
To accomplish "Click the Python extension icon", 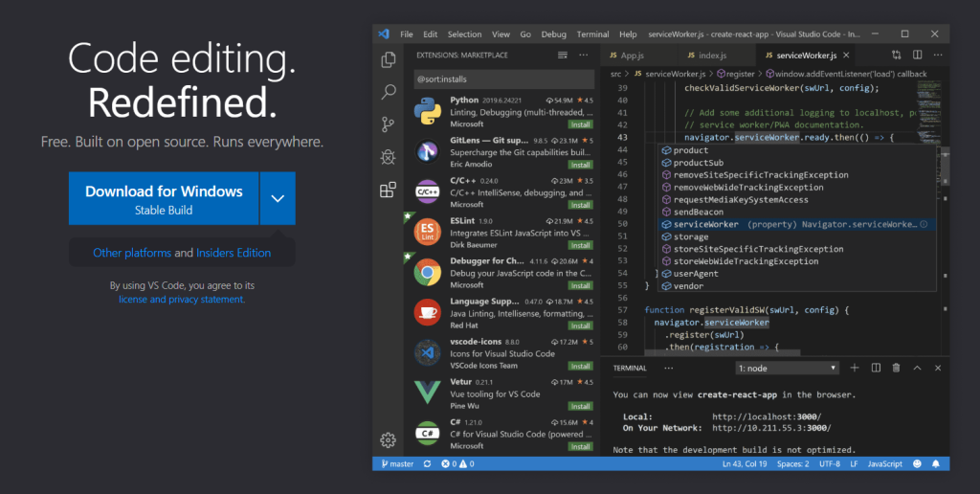I will tap(428, 111).
